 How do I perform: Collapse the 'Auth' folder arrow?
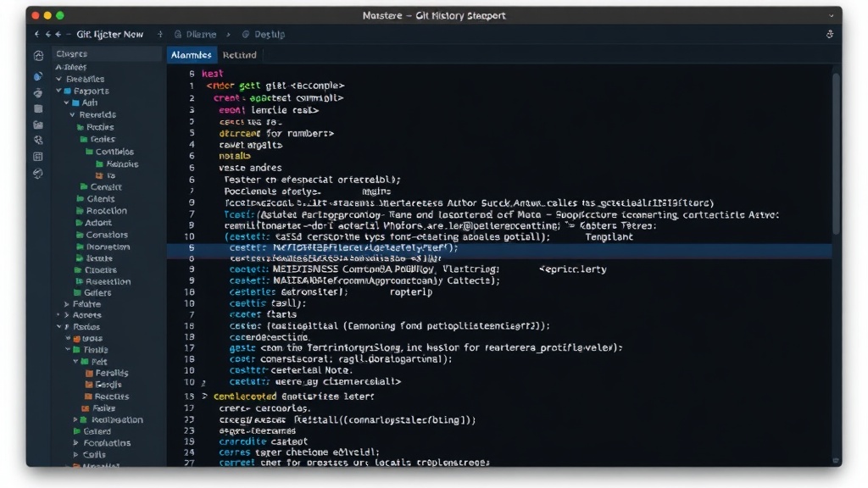pyautogui.click(x=66, y=103)
